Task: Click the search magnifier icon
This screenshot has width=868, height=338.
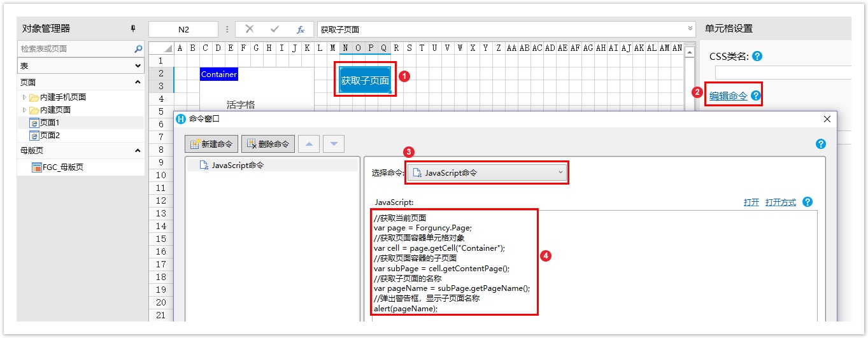Action: [x=138, y=49]
